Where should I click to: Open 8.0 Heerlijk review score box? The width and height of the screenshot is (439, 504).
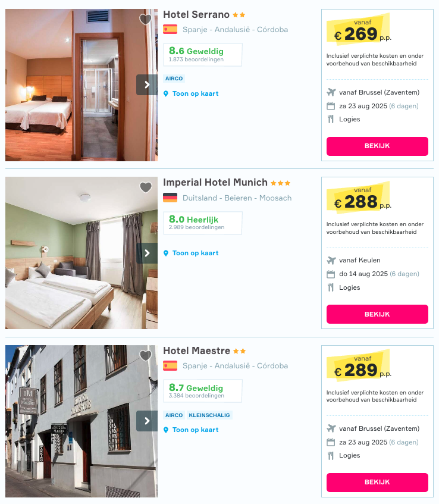(203, 223)
